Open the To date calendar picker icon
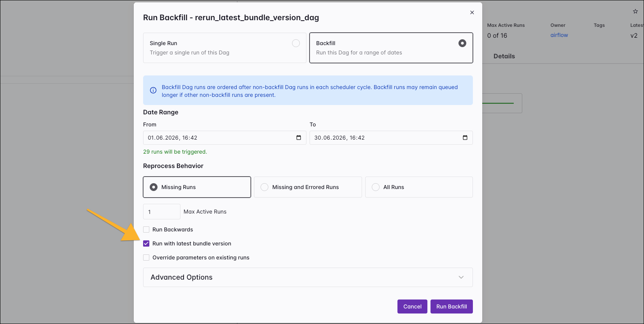 coord(465,138)
